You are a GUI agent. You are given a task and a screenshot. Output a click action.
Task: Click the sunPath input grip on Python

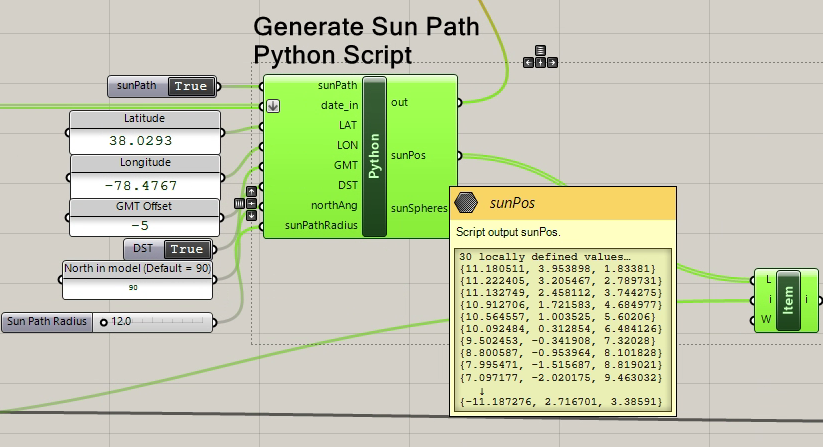click(x=261, y=86)
